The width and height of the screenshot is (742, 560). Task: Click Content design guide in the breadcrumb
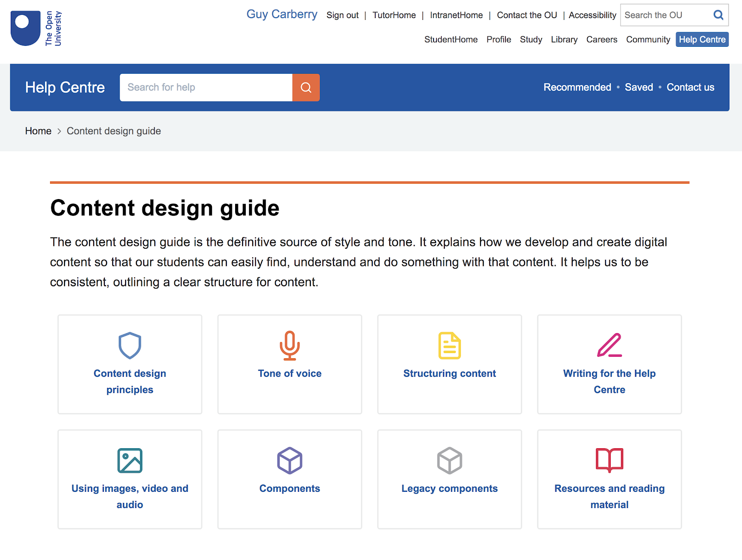(114, 131)
